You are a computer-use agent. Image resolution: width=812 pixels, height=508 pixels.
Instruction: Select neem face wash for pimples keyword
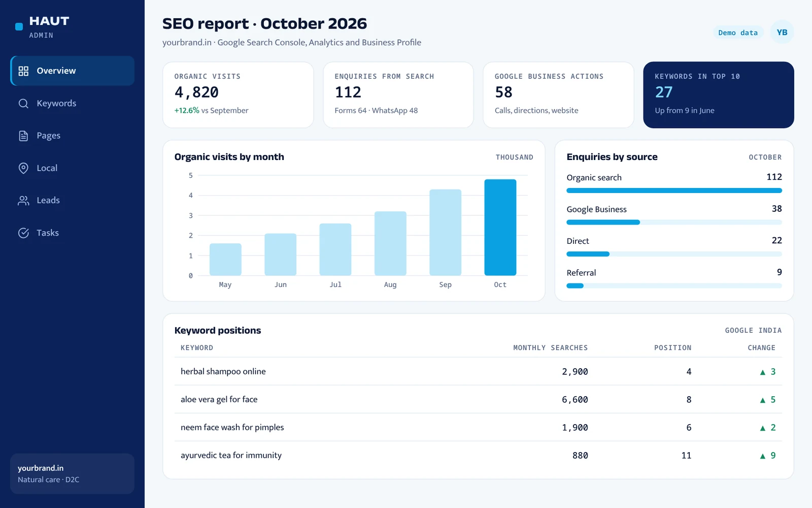point(232,427)
